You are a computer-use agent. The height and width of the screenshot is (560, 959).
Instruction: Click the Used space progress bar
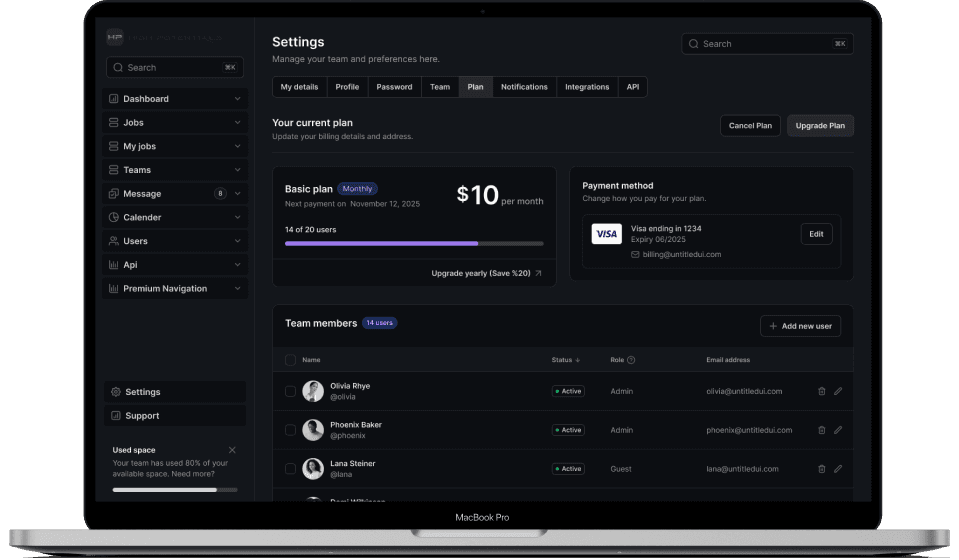[175, 490]
